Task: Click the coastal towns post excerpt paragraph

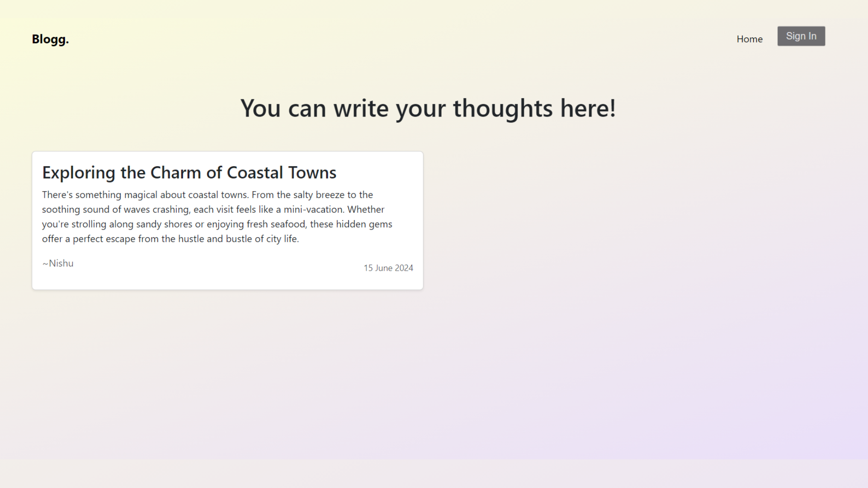Action: pyautogui.click(x=217, y=217)
